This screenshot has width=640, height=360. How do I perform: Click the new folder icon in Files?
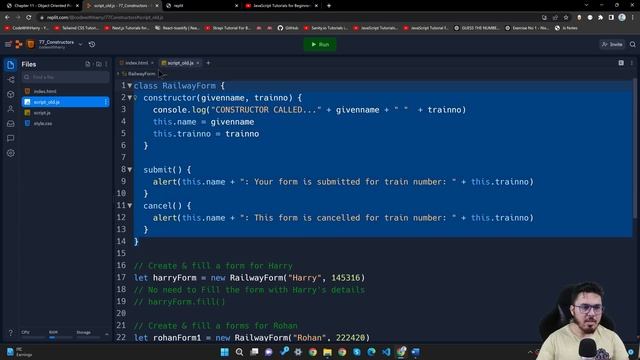coord(98,64)
